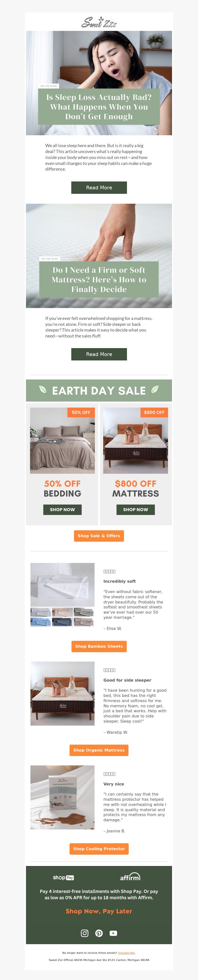
Task: Click the Shop Pay logo
Action: pyautogui.click(x=63, y=877)
